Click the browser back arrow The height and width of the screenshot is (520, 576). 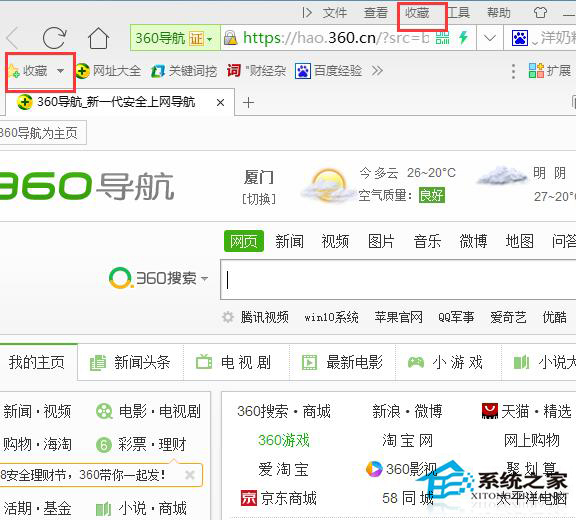pos(12,38)
